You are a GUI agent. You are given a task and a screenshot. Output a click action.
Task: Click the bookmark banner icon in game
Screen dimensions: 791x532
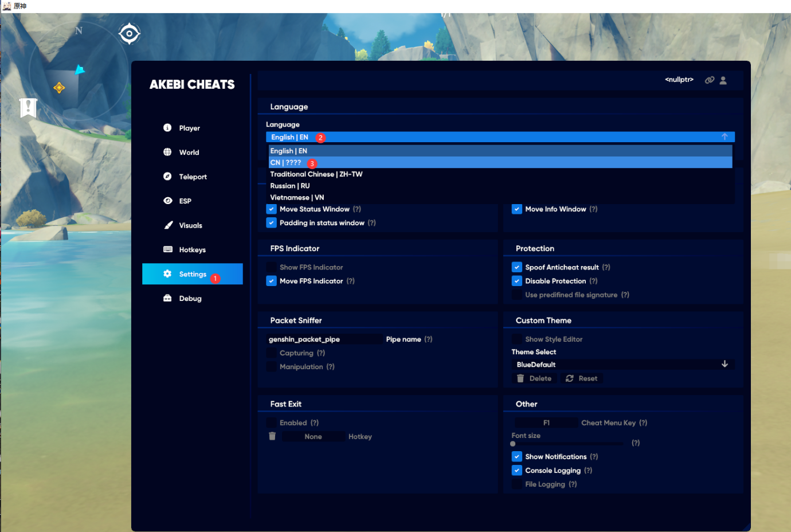(28, 107)
